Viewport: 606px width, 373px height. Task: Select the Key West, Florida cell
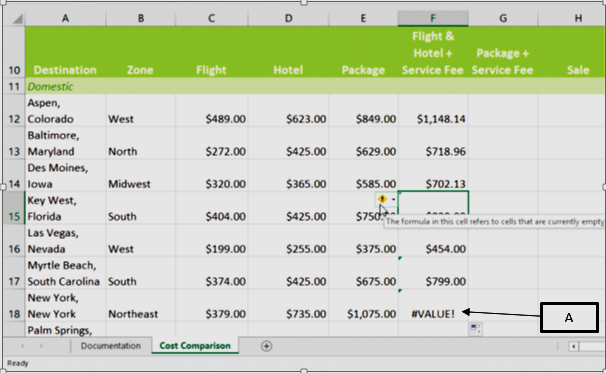click(x=65, y=208)
